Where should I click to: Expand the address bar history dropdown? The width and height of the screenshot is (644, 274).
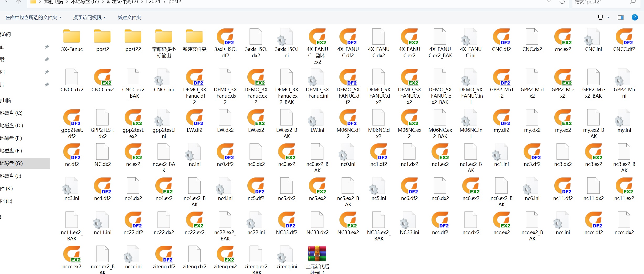click(x=549, y=2)
